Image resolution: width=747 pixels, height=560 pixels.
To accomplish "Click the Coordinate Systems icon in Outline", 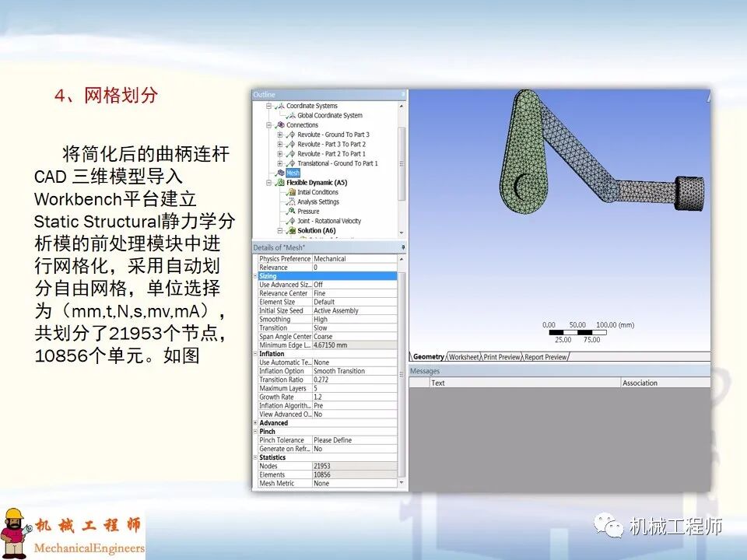I will [x=281, y=106].
